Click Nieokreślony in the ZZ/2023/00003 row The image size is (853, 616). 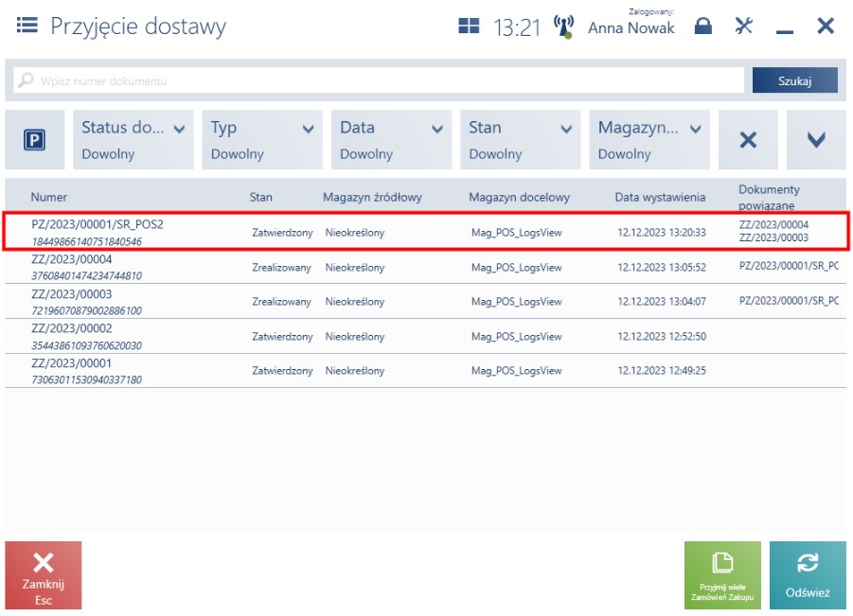tap(355, 301)
